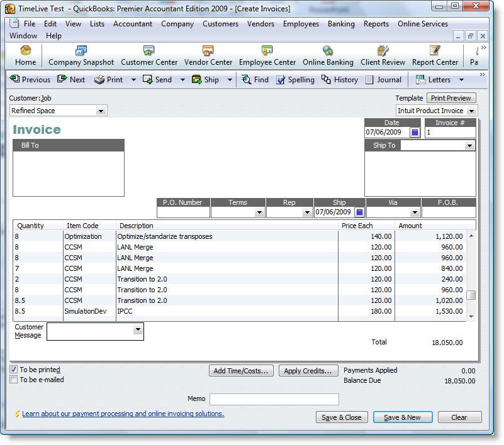Go to Next invoice

tap(71, 79)
